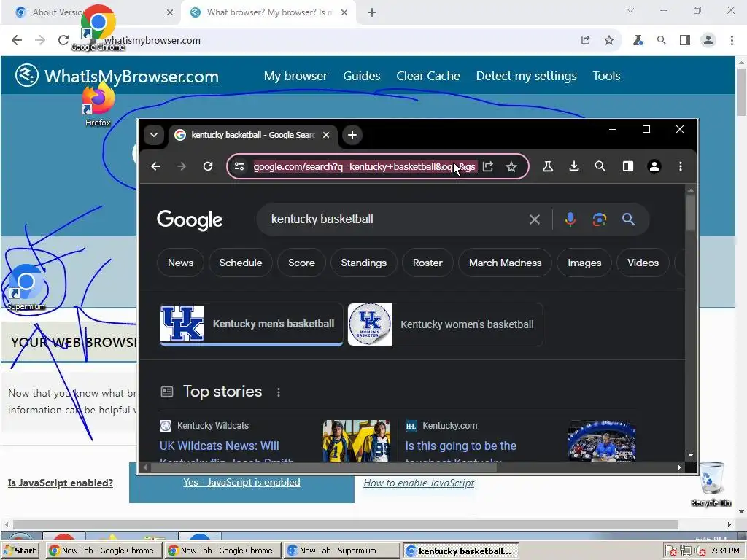Image resolution: width=747 pixels, height=560 pixels.
Task: Open side panel icon in background Chrome
Action: [x=685, y=41]
